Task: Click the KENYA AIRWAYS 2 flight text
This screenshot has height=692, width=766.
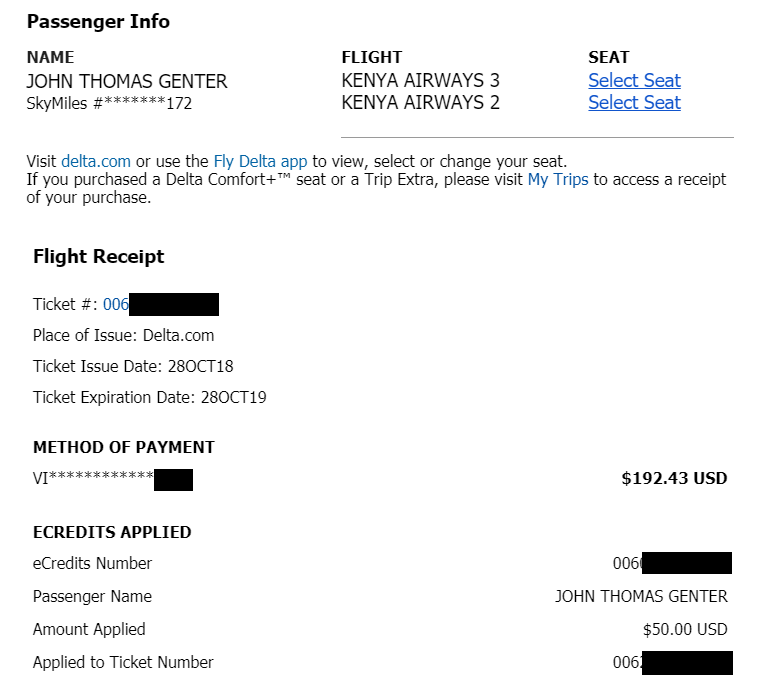Action: (421, 103)
